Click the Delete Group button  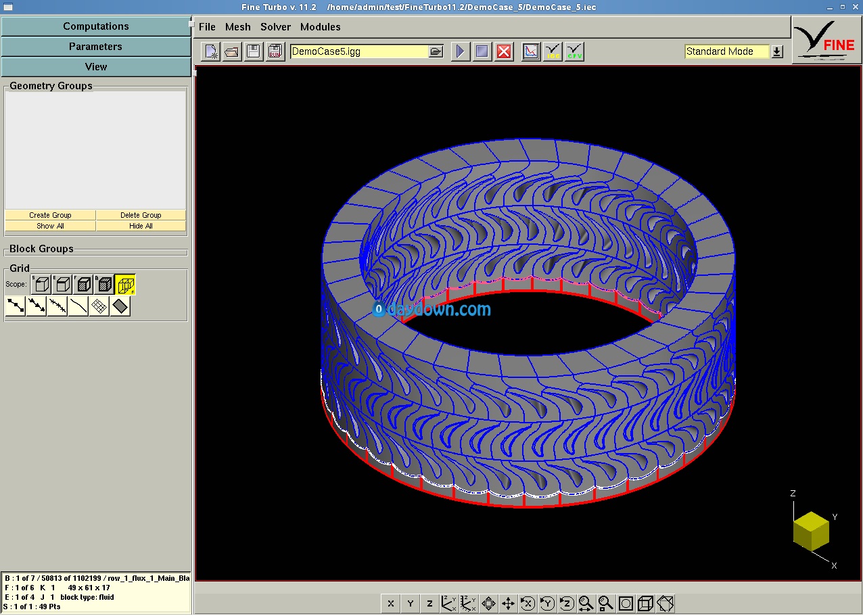pos(141,215)
